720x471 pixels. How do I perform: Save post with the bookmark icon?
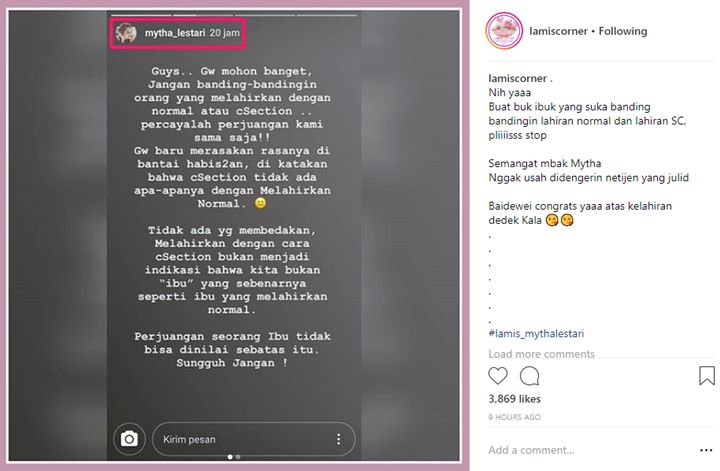coord(707,376)
